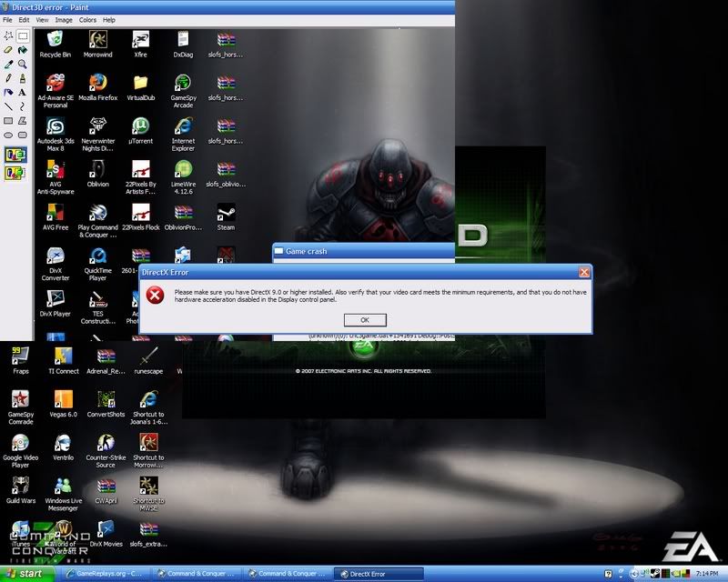This screenshot has height=582, width=728.
Task: Select the ConvertShots desktop icon
Action: (106, 405)
